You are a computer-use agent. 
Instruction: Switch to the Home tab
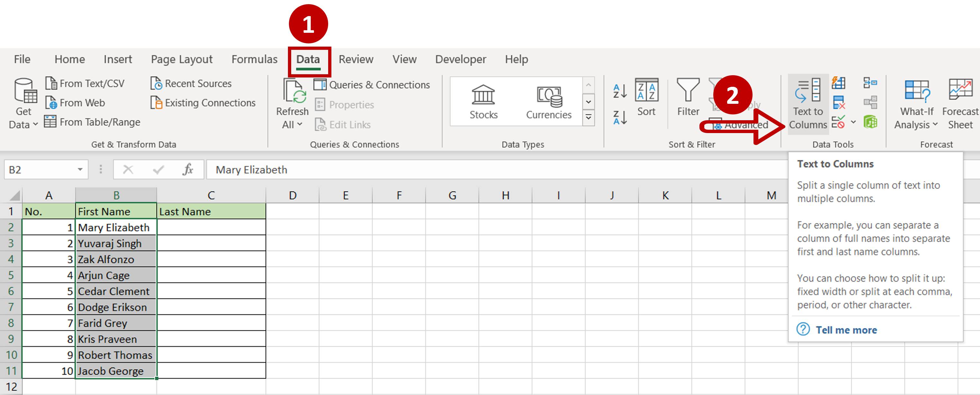[x=69, y=59]
